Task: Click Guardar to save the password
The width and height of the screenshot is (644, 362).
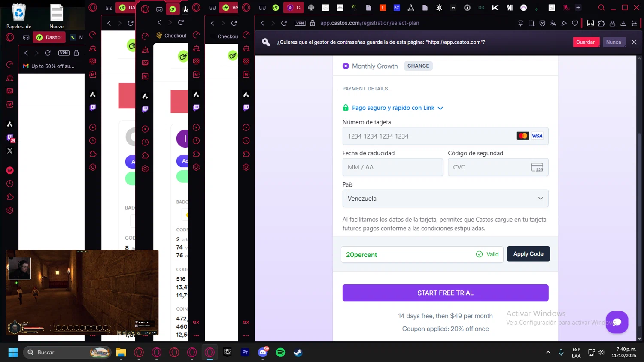Action: tap(585, 42)
